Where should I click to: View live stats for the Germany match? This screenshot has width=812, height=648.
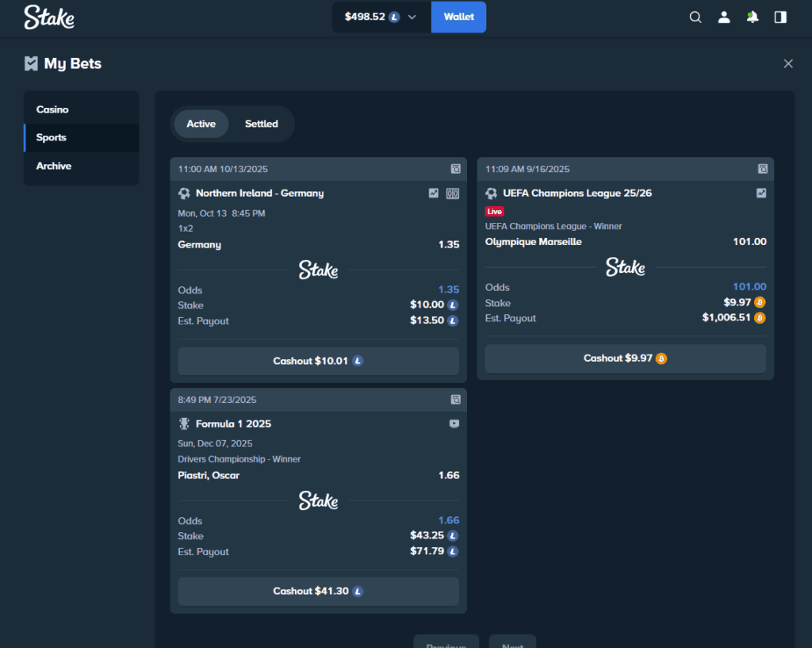click(434, 193)
